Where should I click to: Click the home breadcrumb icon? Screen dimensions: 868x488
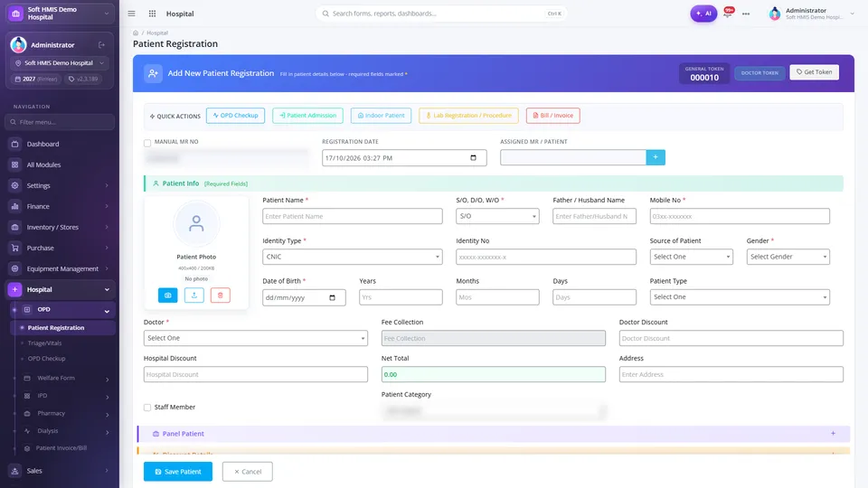[136, 33]
